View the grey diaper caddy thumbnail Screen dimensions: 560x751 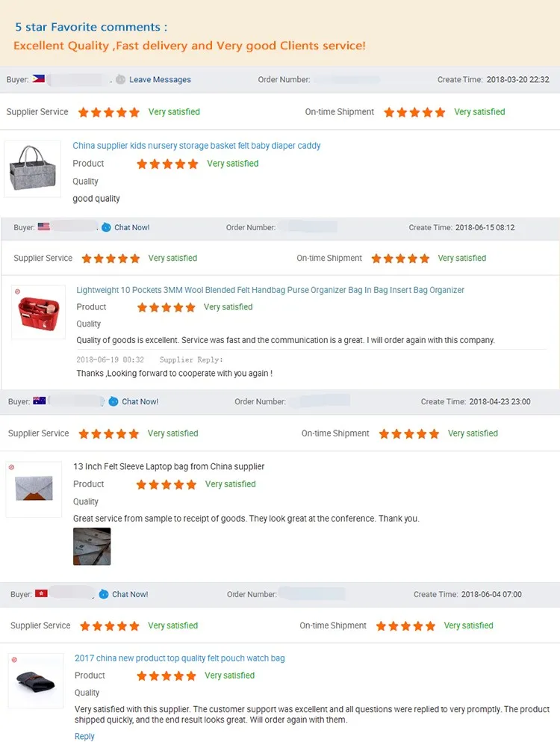(32, 169)
